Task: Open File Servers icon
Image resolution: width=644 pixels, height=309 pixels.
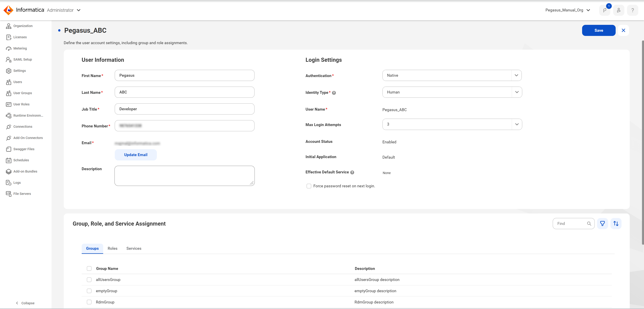Action: coord(9,194)
